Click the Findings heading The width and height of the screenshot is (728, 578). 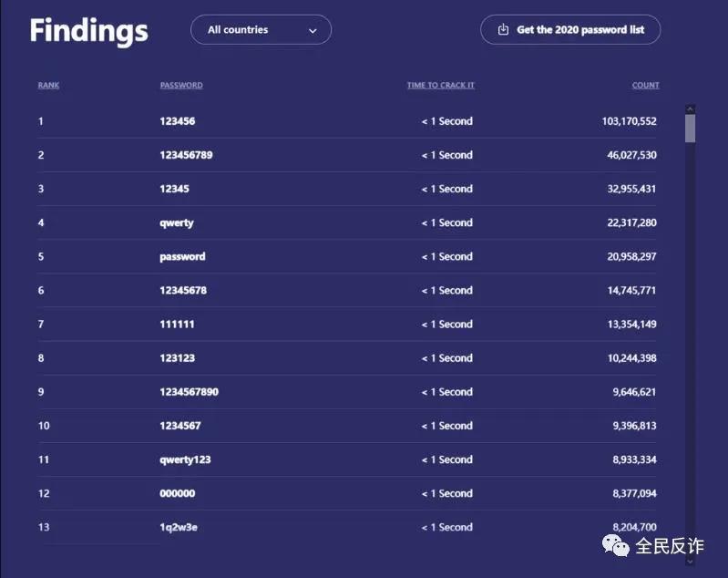pyautogui.click(x=88, y=31)
